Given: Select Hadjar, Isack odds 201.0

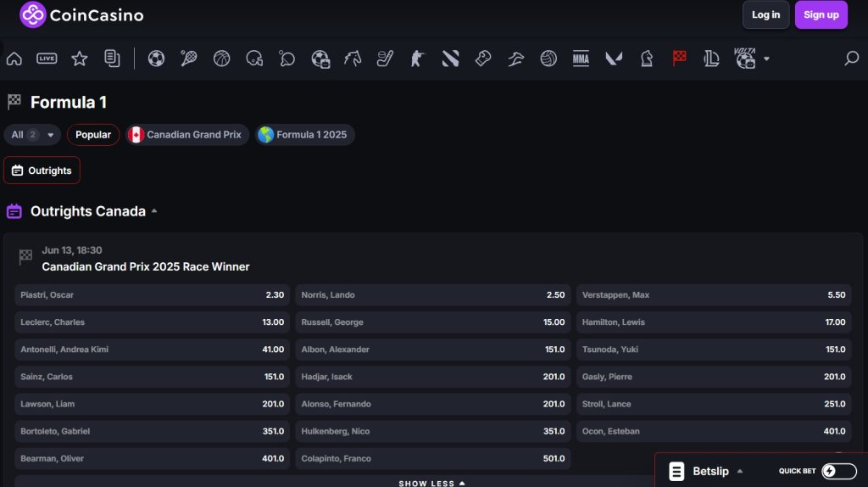Looking at the screenshot, I should 433,376.
